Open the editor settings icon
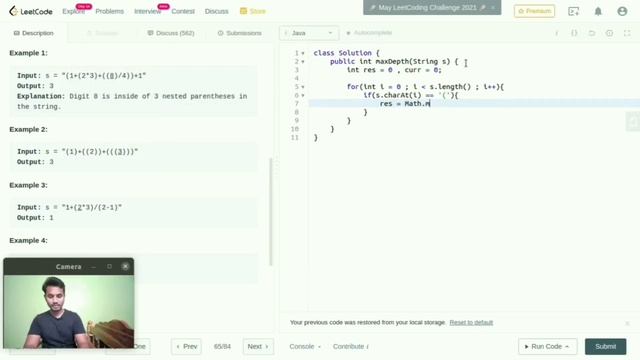640x360 pixels. (x=609, y=33)
